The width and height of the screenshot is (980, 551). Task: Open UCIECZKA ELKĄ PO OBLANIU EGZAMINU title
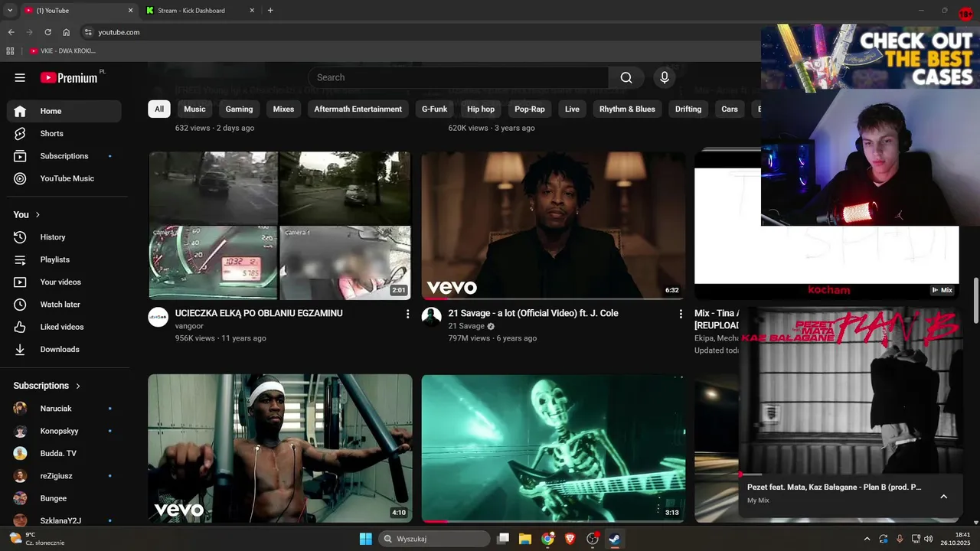pos(259,313)
